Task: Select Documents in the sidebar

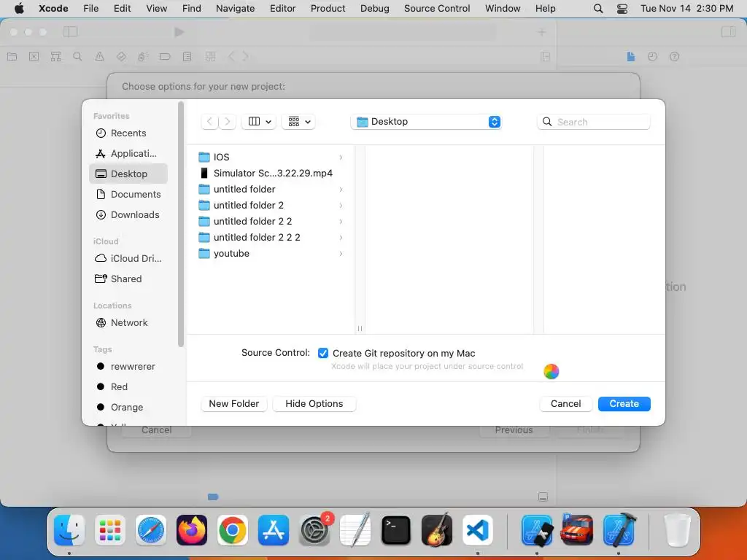Action: (x=128, y=194)
